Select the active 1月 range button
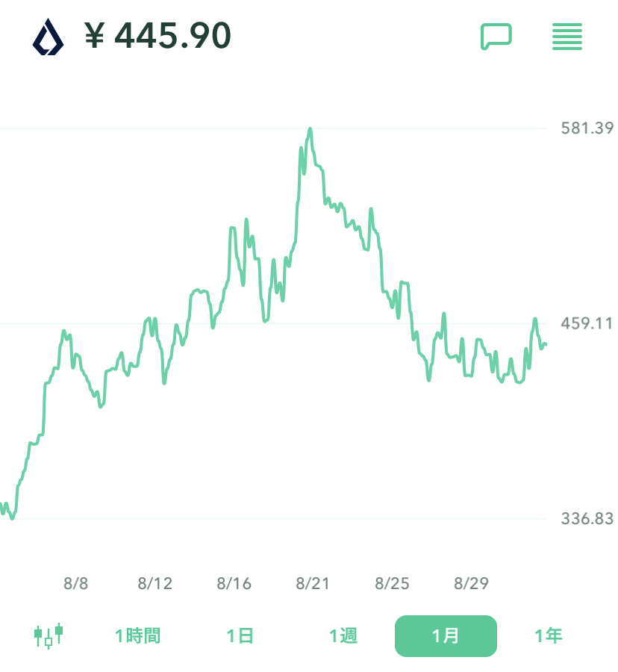Image resolution: width=618 pixels, height=672 pixels. point(446,636)
